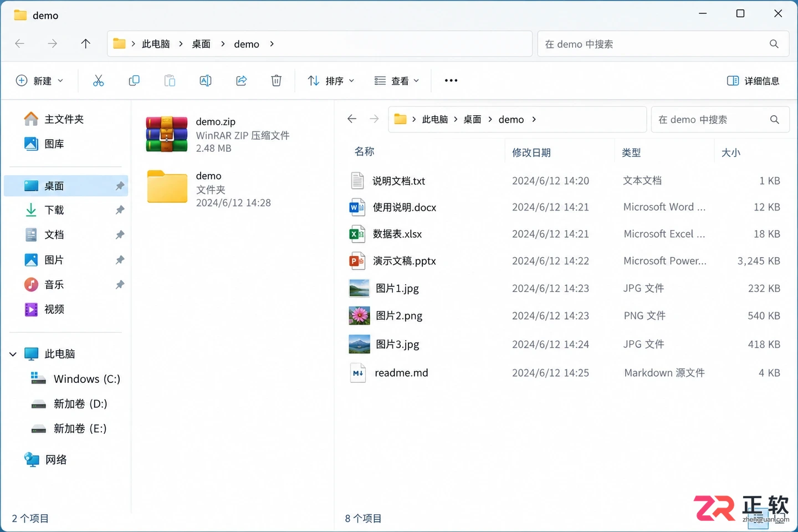Click the back arrow in inner pane
The width and height of the screenshot is (798, 532).
[x=352, y=119]
